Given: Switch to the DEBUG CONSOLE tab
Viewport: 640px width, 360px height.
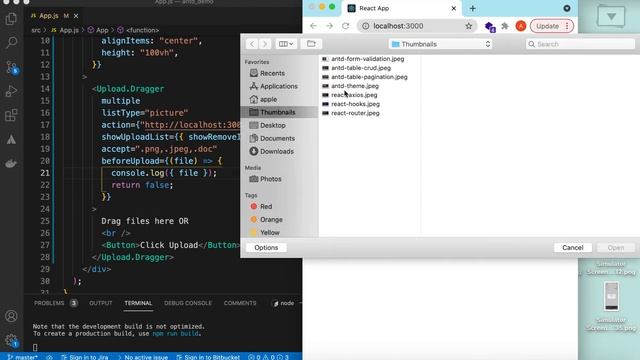Looking at the screenshot, I should pos(188,303).
